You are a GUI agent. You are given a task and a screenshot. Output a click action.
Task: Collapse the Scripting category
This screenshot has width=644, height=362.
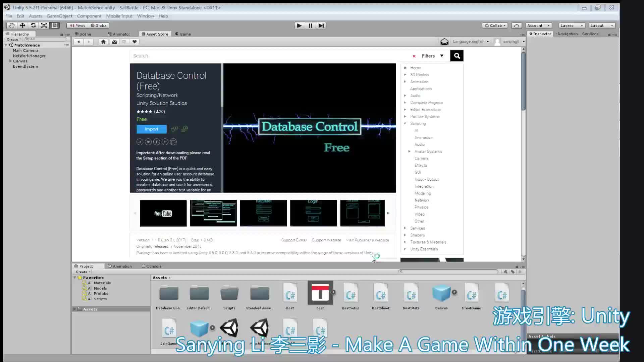pyautogui.click(x=405, y=123)
